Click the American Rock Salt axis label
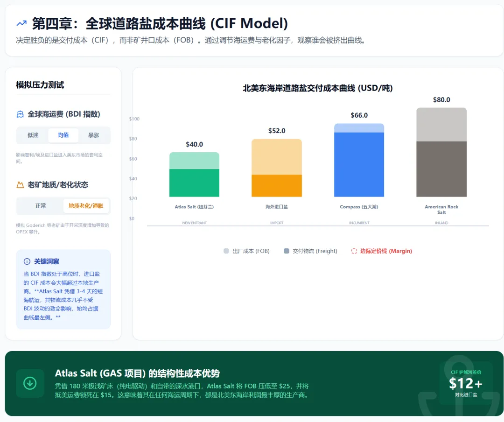Screen dimensions: 504x422 (441, 210)
